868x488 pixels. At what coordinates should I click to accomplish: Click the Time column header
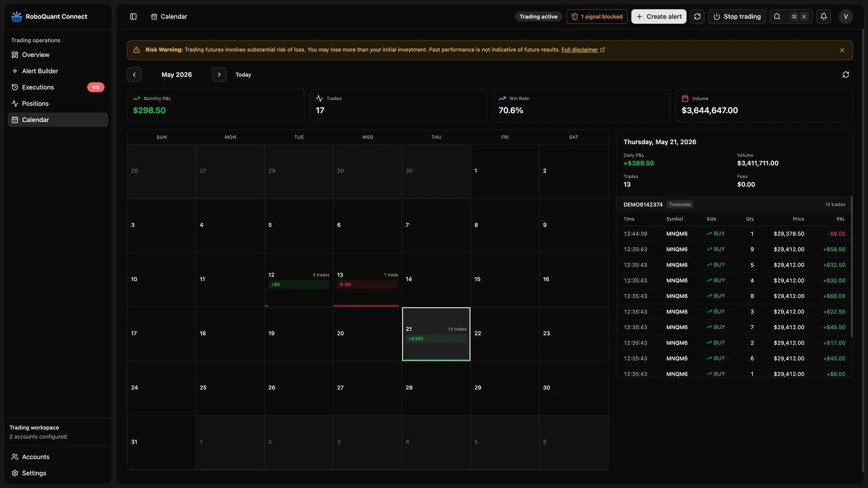point(629,219)
